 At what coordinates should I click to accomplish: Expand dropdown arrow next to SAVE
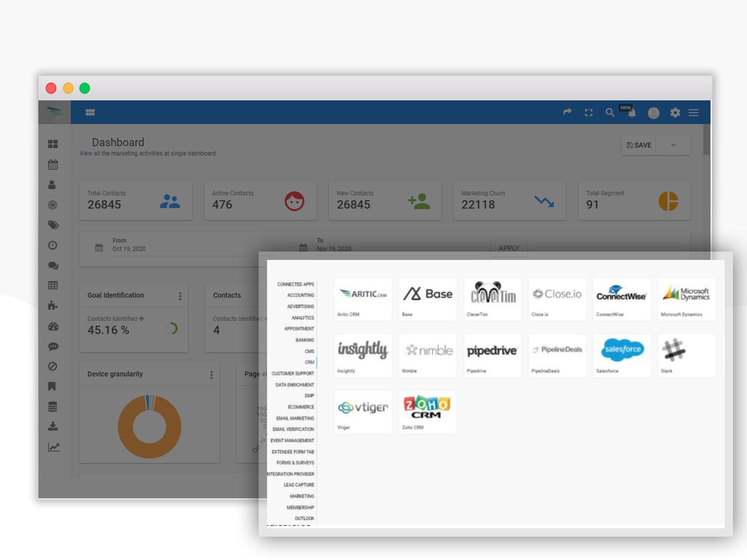pos(673,145)
